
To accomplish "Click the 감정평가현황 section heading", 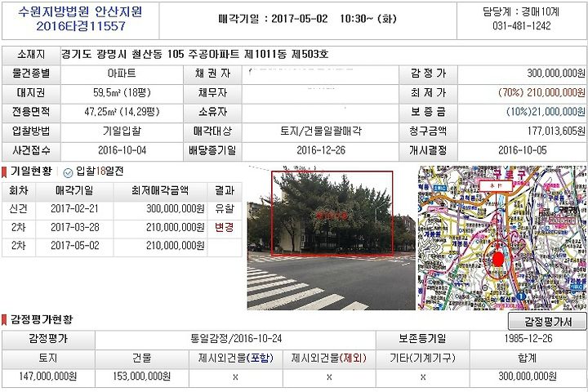I will 42,320.
